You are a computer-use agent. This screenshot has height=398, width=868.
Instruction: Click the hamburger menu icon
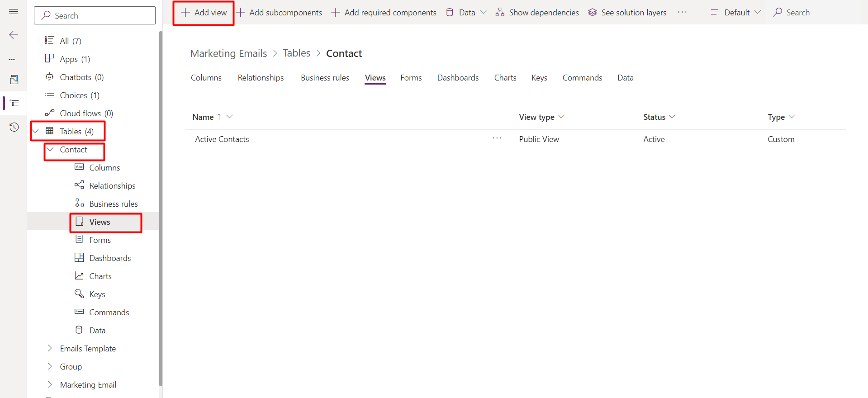click(x=14, y=12)
